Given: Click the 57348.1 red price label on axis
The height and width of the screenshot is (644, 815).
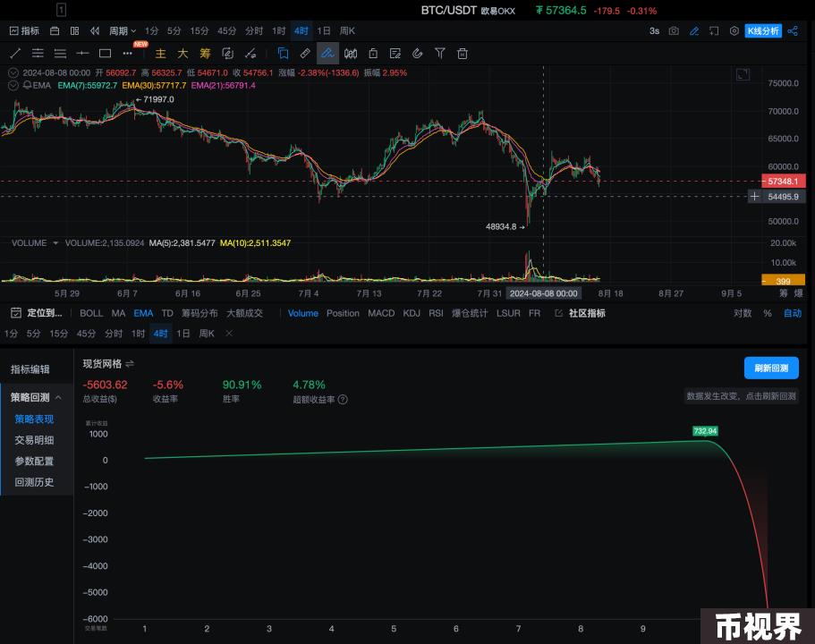Looking at the screenshot, I should coord(784,181).
